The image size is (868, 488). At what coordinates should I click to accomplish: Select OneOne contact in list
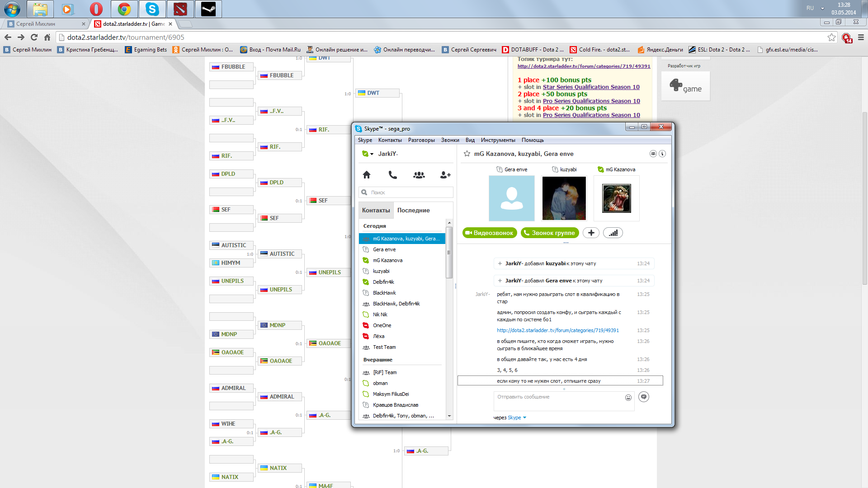tap(402, 325)
